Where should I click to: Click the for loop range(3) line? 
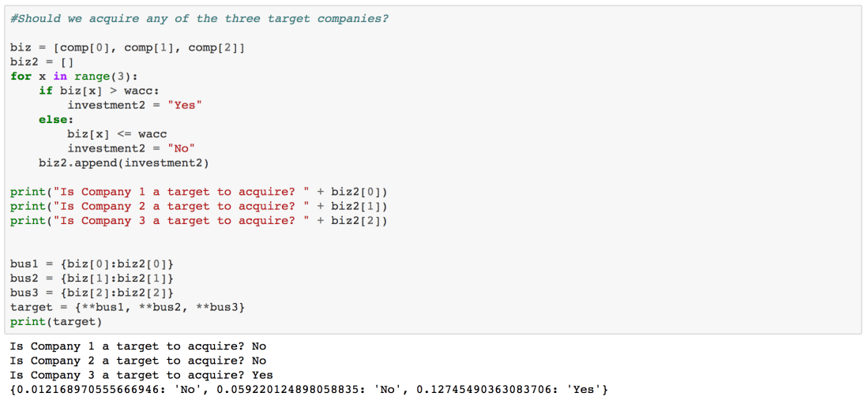coord(74,76)
